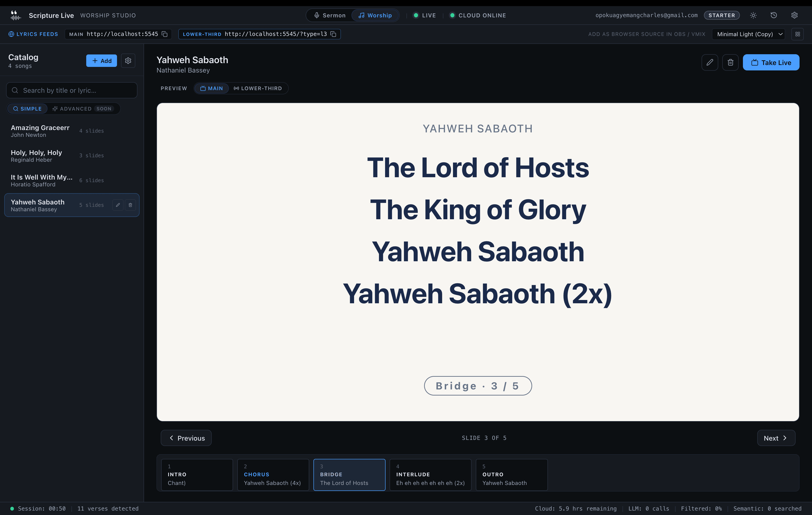Delete the song with header trash icon
The image size is (812, 515).
pyautogui.click(x=730, y=62)
